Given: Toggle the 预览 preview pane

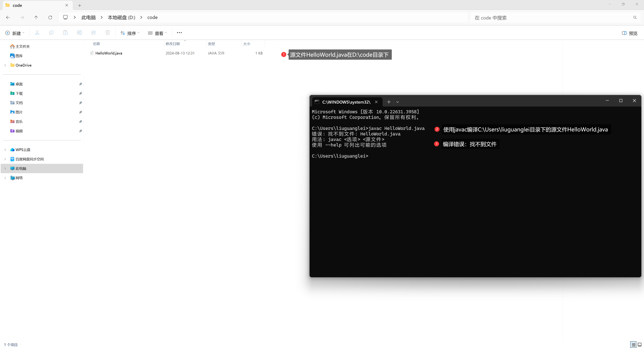Looking at the screenshot, I should point(630,33).
